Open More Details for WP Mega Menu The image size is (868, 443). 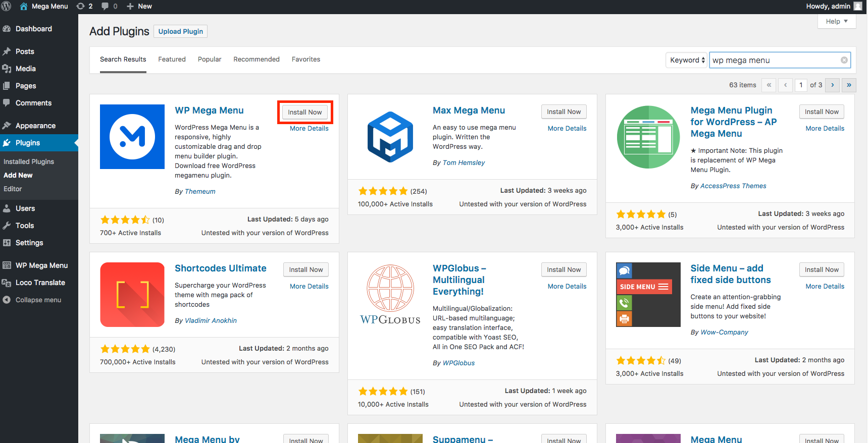(309, 128)
